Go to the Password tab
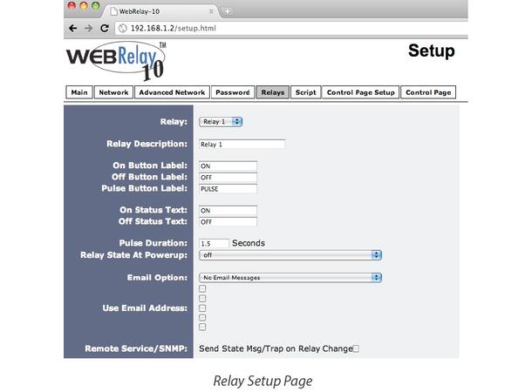Viewport: 532px width, 392px height. pyautogui.click(x=233, y=92)
